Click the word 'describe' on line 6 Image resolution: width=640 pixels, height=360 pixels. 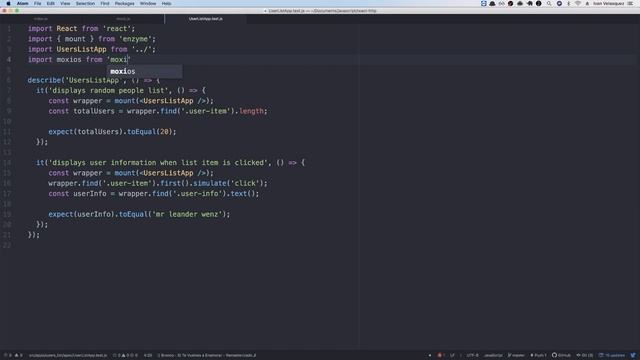pos(44,80)
